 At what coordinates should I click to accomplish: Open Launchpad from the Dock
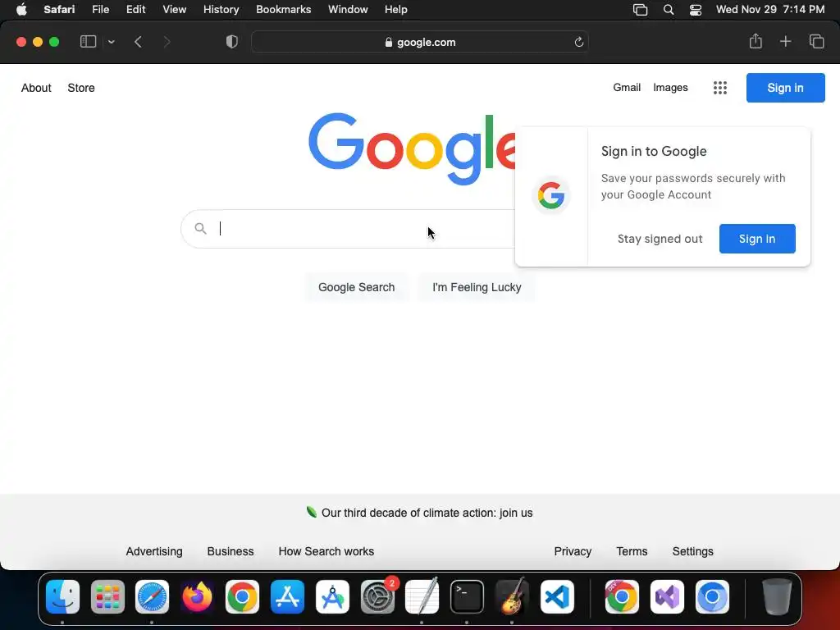107,597
